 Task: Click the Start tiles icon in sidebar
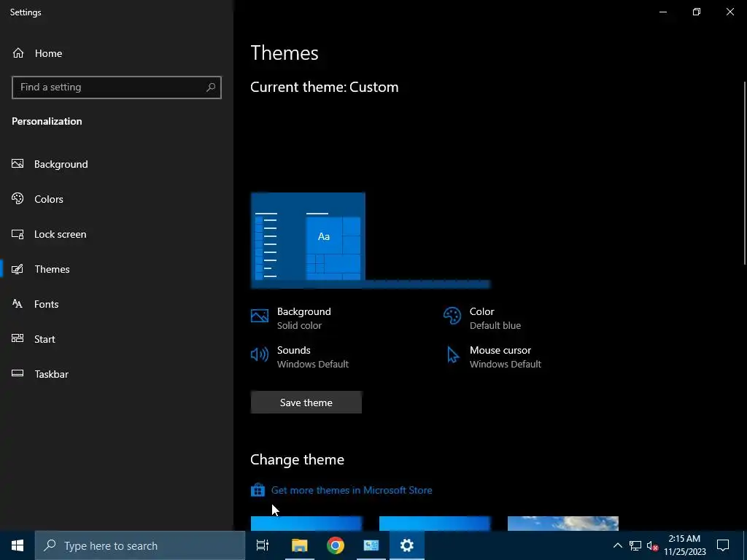point(18,338)
